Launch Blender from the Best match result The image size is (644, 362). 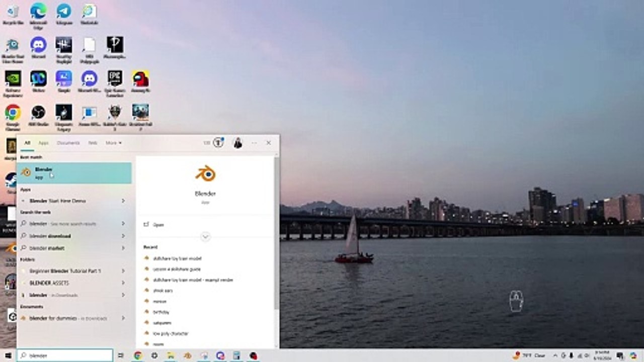[74, 172]
